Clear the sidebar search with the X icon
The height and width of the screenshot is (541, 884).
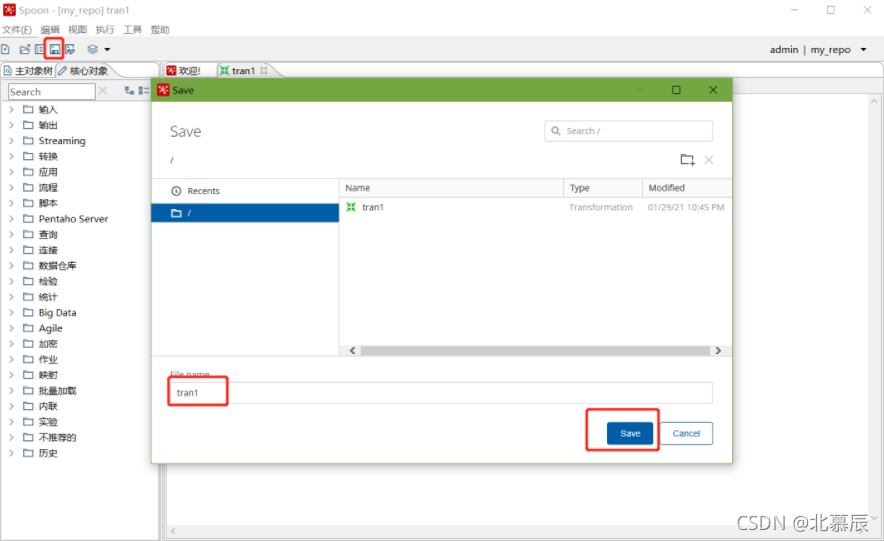[103, 91]
